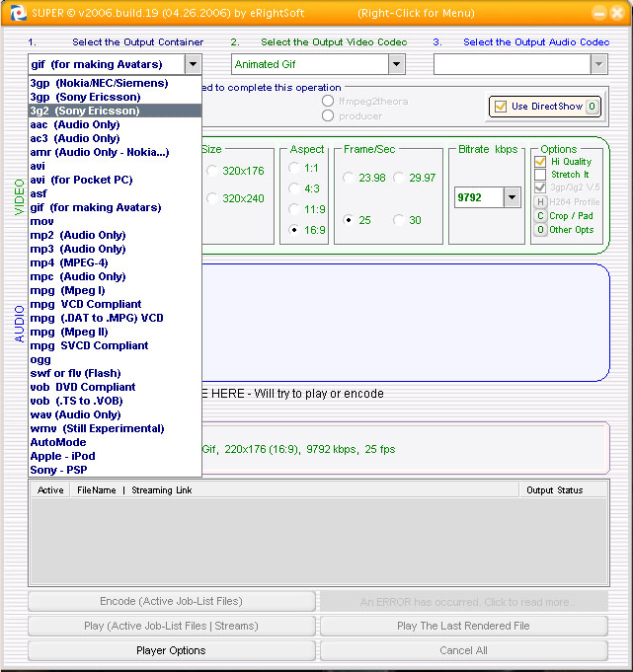Choose wav (Audio Only) option

click(115, 414)
